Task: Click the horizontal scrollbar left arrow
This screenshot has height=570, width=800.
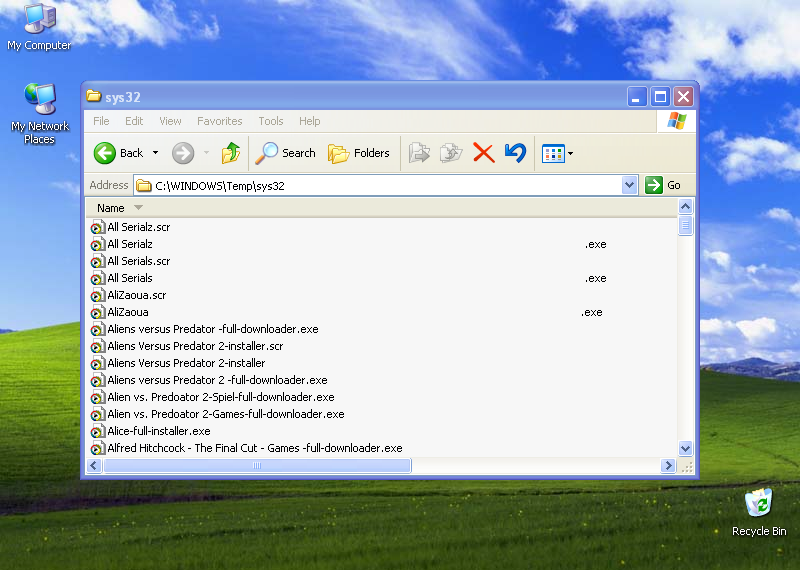Action: (94, 465)
